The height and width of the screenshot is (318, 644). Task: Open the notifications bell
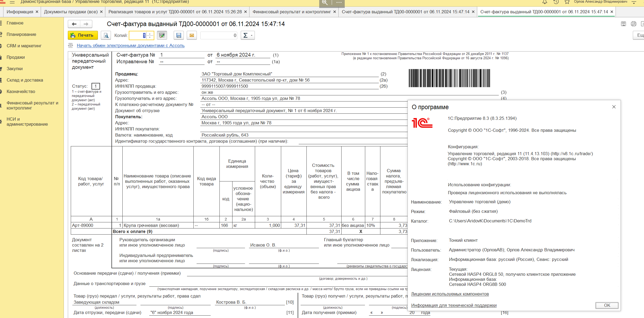545,2
